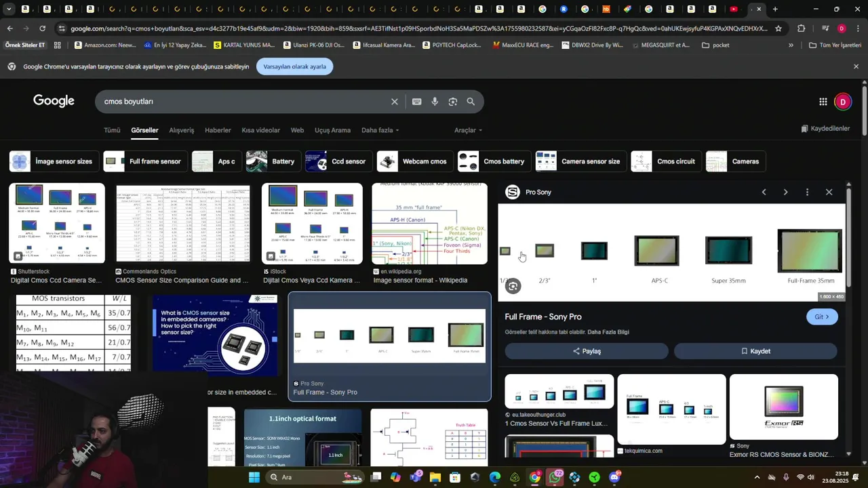
Task: Select the Cmos circuit filter chip
Action: pos(665,161)
